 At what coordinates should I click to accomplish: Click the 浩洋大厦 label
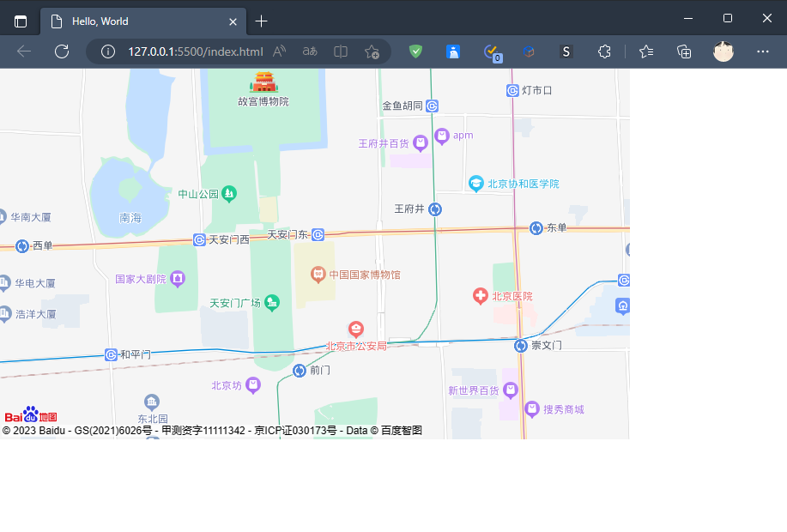coord(36,314)
